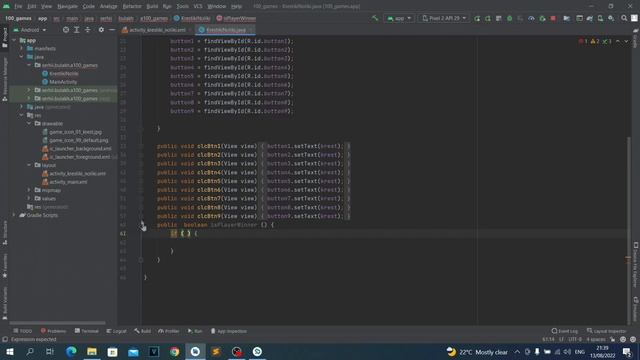Open the Profiler tool window
Image resolution: width=640 pixels, height=360 pixels.
(169, 331)
